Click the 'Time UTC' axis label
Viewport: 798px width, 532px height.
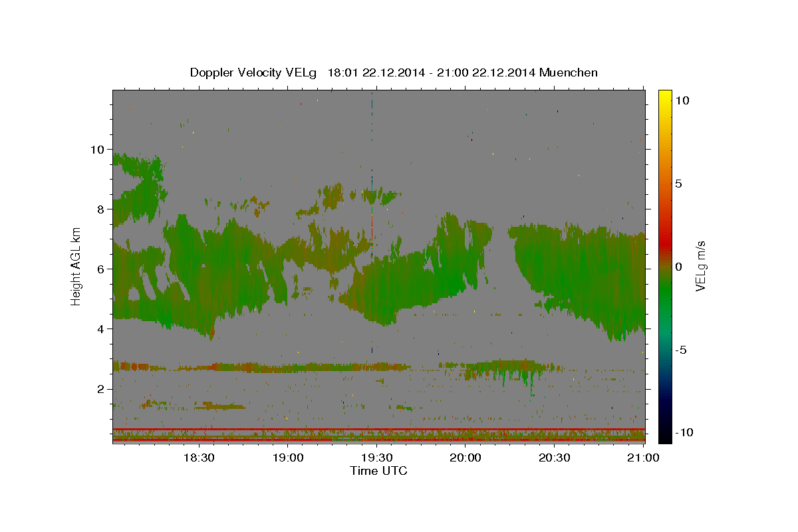378,471
